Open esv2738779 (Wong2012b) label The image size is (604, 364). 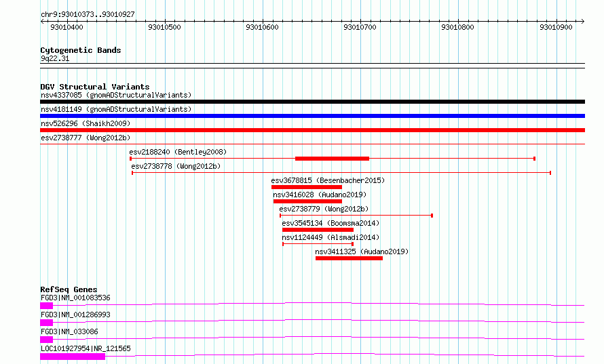coord(324,209)
